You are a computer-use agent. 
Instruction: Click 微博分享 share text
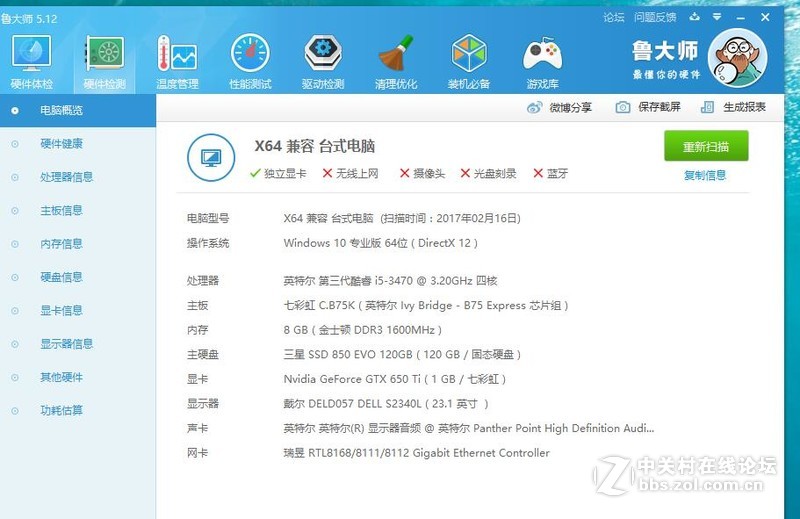[570, 108]
